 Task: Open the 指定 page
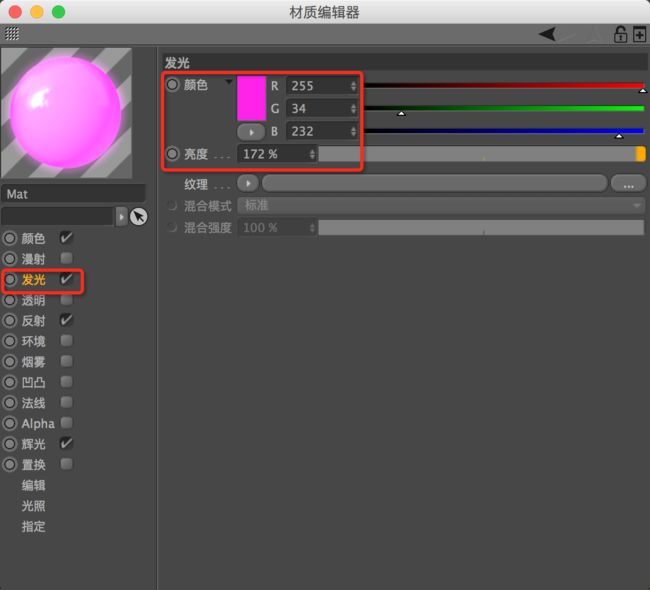[x=34, y=527]
